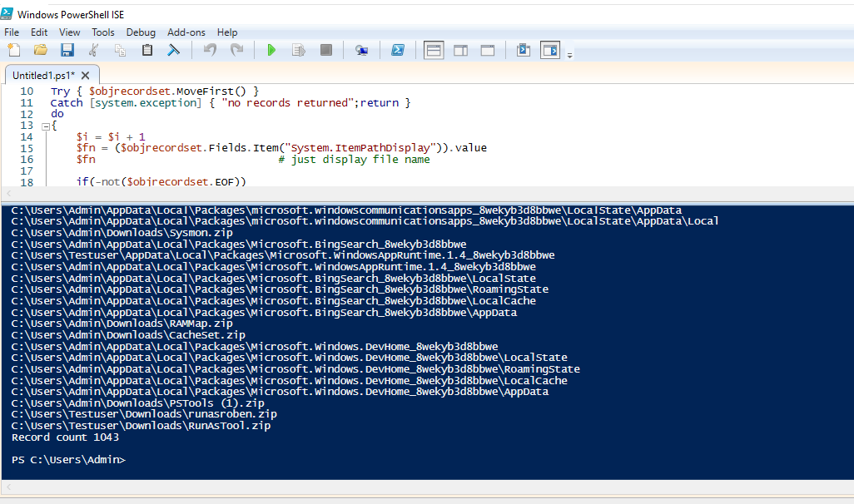Click the script pane horizontal scroll left arrow

pyautogui.click(x=8, y=193)
